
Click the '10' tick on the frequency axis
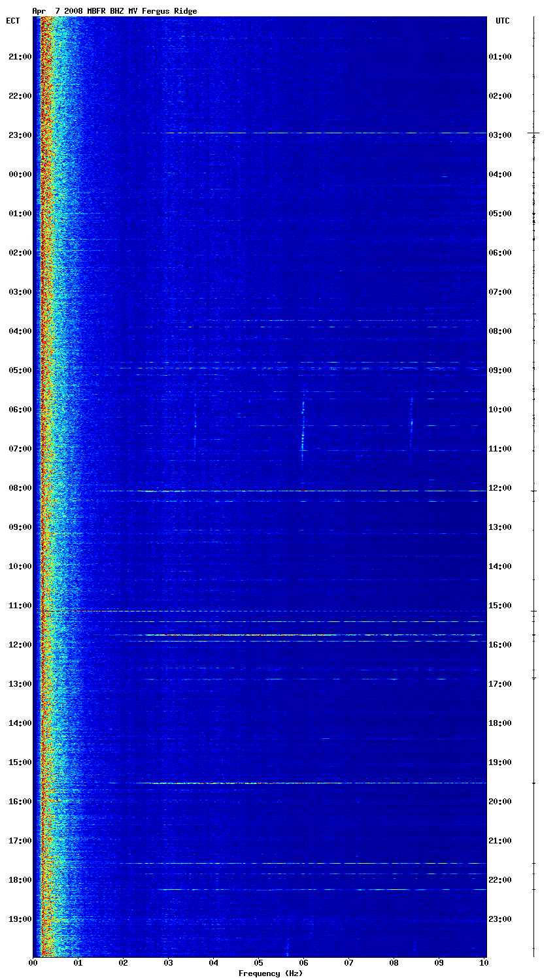484,963
